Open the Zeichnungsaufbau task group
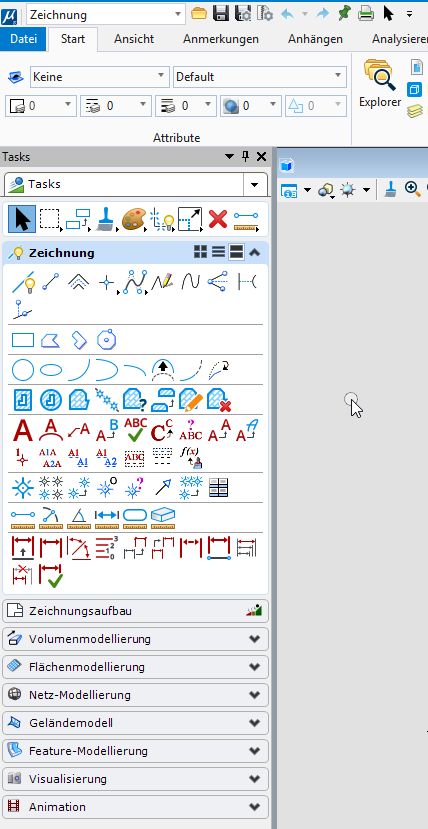428x829 pixels. [136, 611]
